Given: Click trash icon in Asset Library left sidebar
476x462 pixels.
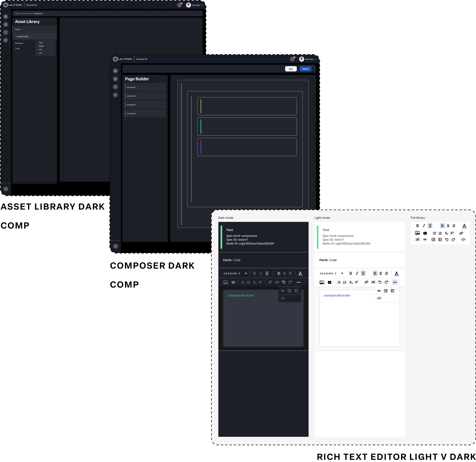Looking at the screenshot, I should pos(6,40).
